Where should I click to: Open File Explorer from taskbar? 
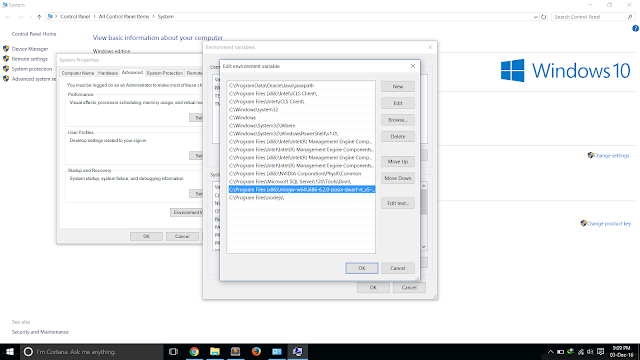coord(215,351)
